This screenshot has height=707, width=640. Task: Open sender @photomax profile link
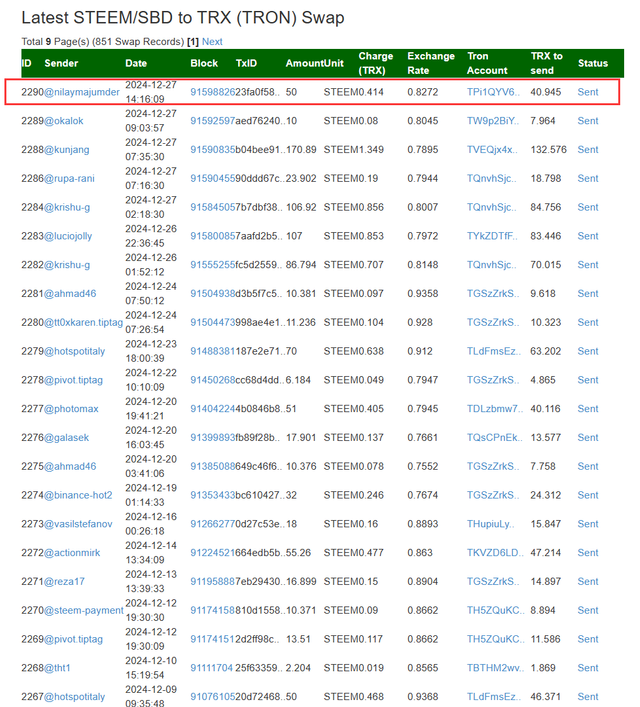[71, 409]
